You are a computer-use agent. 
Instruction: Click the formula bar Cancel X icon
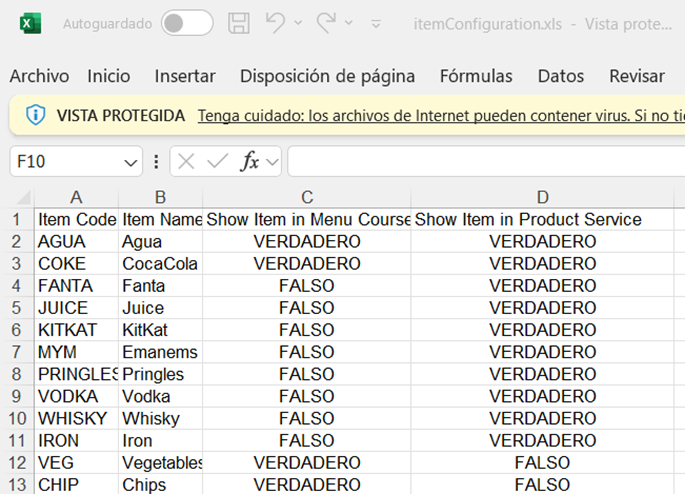tap(187, 161)
